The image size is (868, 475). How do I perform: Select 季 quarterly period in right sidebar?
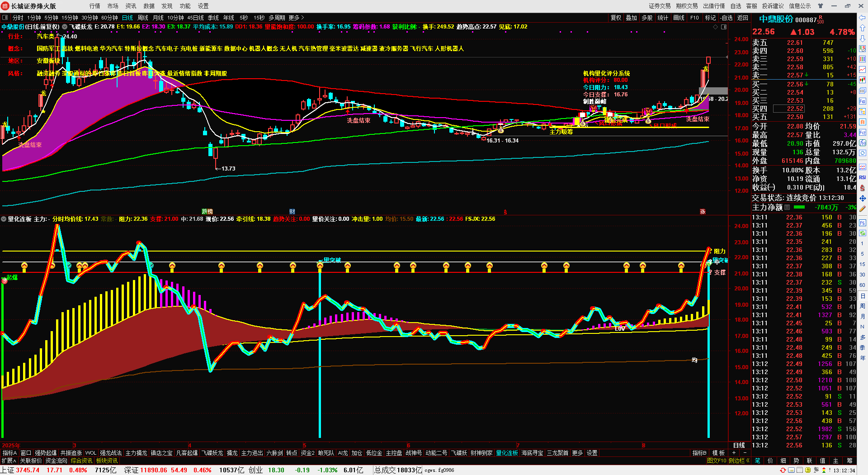click(x=863, y=347)
